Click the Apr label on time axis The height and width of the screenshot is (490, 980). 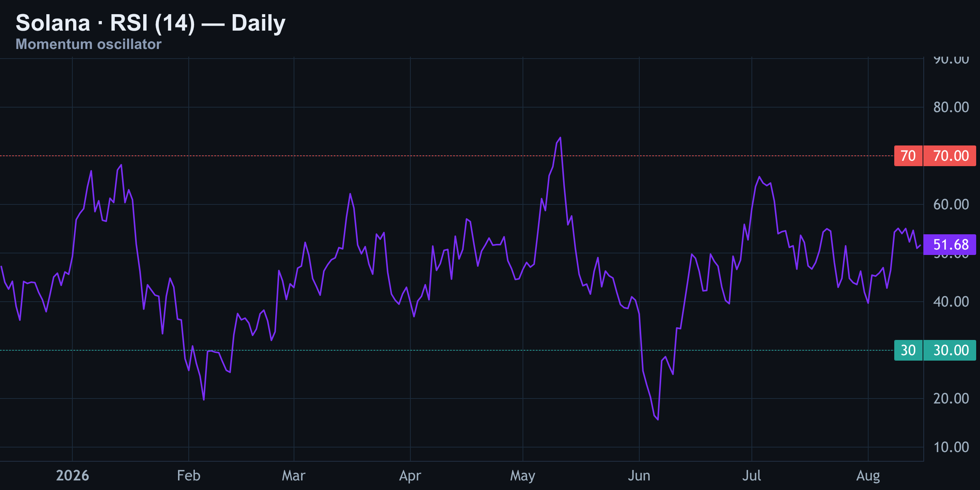tap(410, 476)
